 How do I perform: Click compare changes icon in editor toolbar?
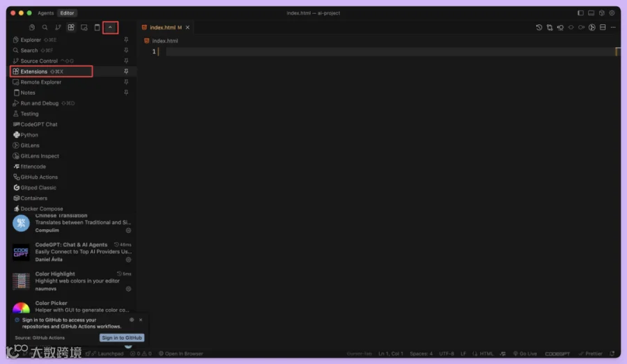tap(550, 28)
